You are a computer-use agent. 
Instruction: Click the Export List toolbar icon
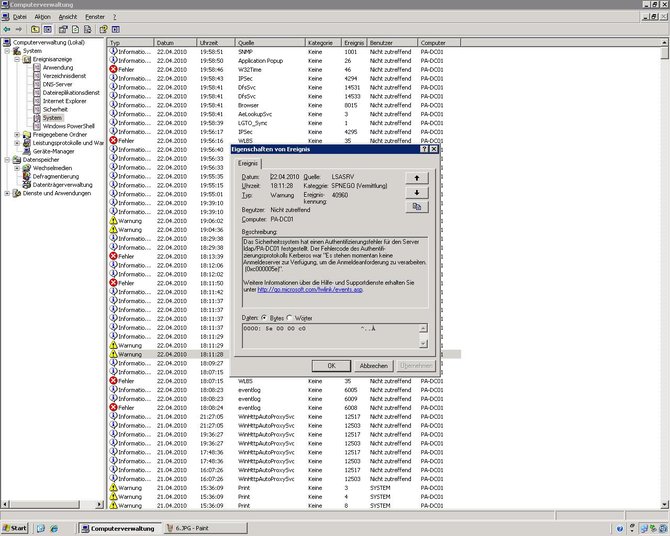[x=88, y=29]
